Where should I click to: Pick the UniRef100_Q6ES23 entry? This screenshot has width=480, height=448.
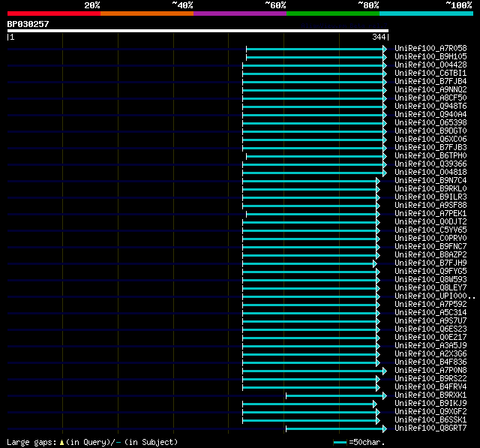pos(430,329)
